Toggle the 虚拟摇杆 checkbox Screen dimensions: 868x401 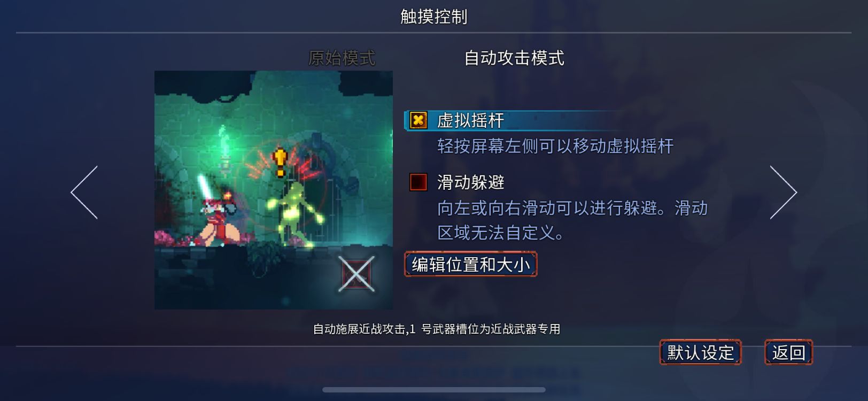[418, 120]
